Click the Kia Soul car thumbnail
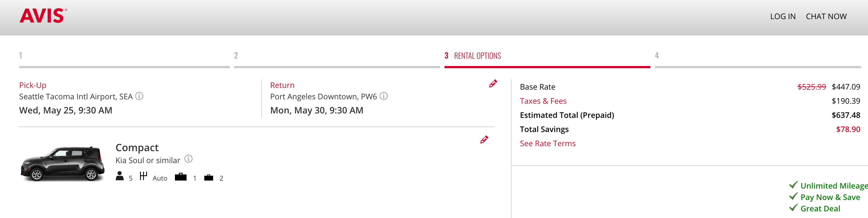The image size is (868, 218). [x=62, y=164]
